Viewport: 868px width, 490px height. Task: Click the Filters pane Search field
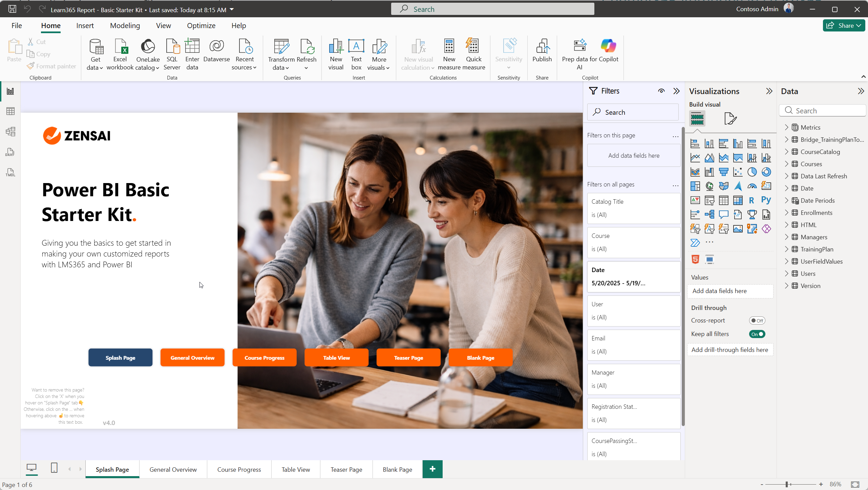click(633, 112)
